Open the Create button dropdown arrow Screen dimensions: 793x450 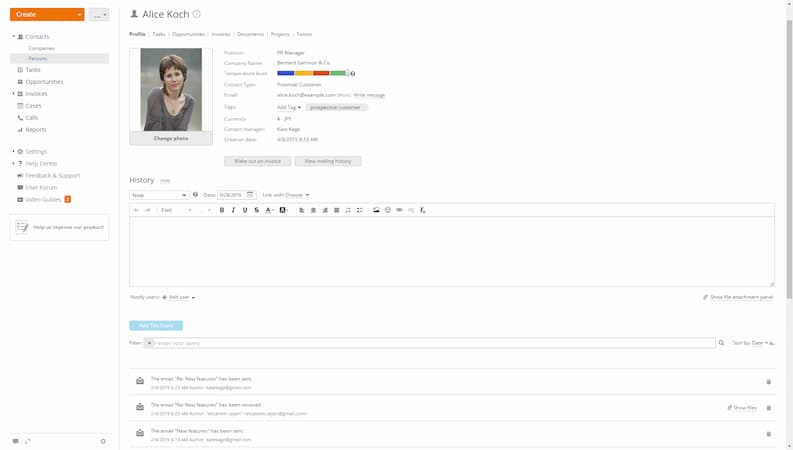click(x=80, y=14)
